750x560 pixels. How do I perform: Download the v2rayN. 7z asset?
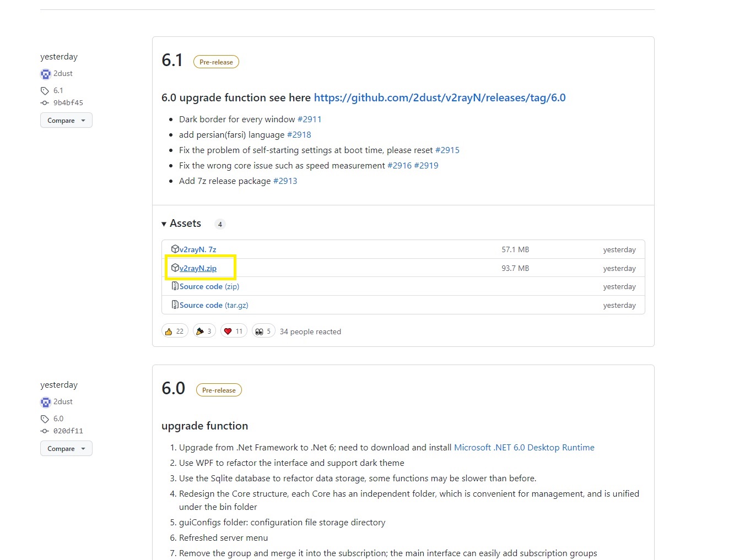coord(198,249)
